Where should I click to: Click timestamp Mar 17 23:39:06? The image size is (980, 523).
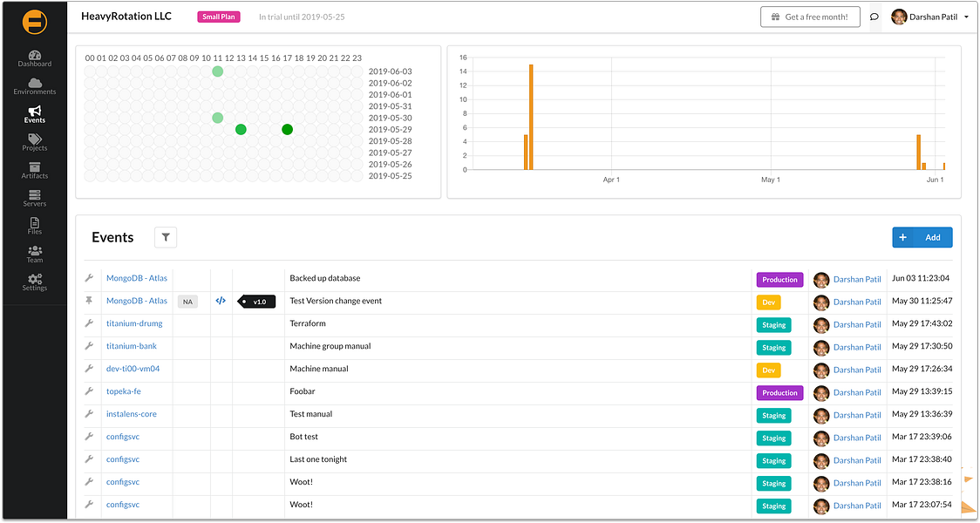pyautogui.click(x=922, y=436)
